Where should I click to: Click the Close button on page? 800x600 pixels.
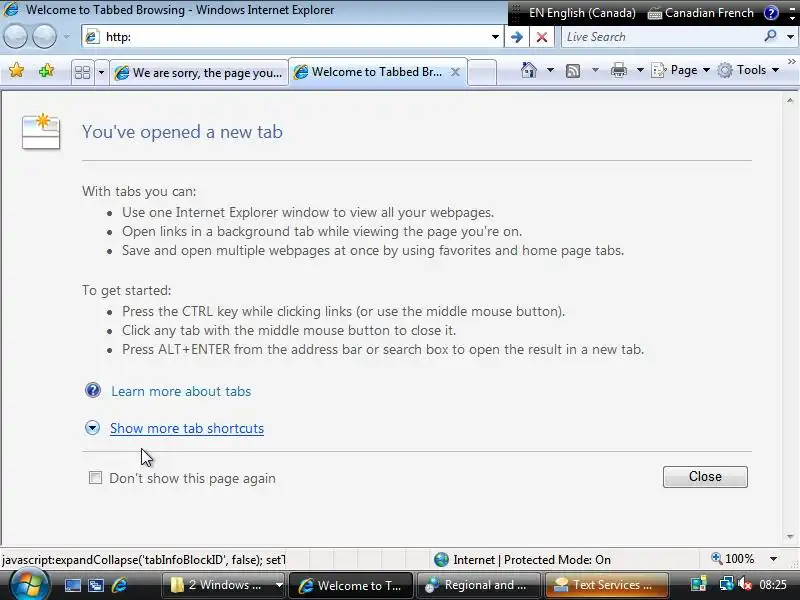tap(705, 477)
